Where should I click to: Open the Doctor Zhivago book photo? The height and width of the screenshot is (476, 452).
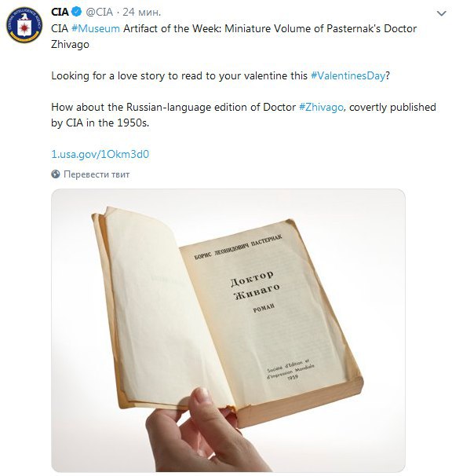[x=228, y=330]
